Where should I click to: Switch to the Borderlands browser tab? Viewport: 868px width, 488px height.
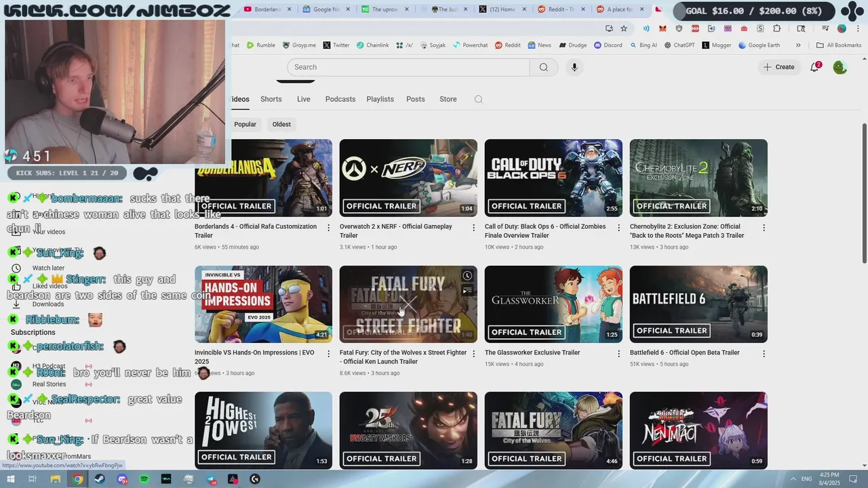pos(267,9)
